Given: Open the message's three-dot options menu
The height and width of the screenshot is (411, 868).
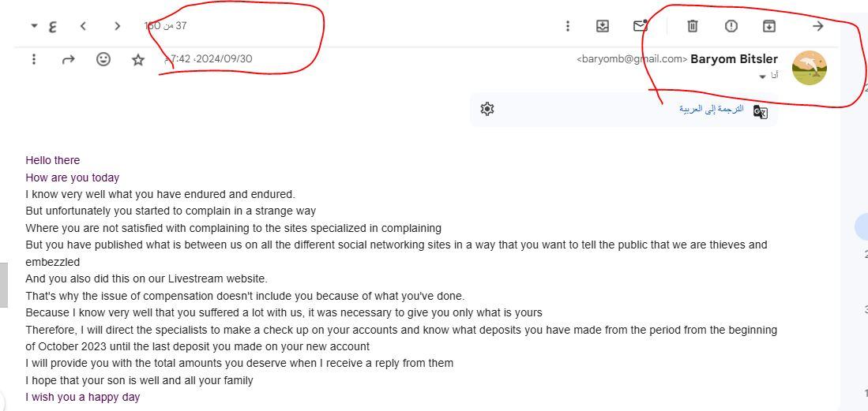Looking at the screenshot, I should 34,59.
